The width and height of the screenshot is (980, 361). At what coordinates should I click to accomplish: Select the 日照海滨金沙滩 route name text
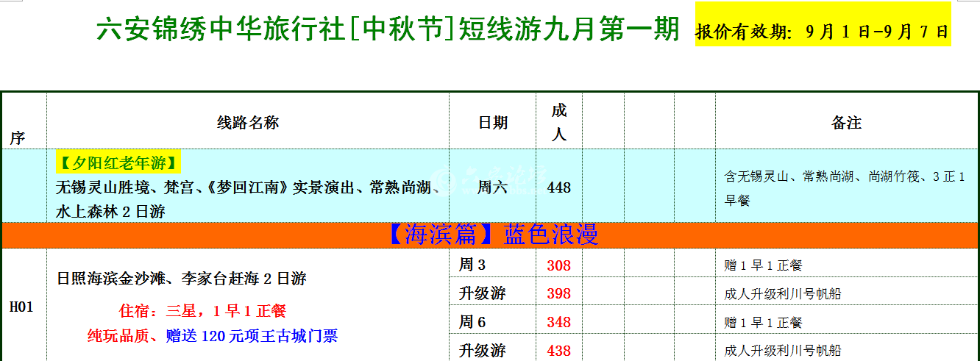[181, 279]
